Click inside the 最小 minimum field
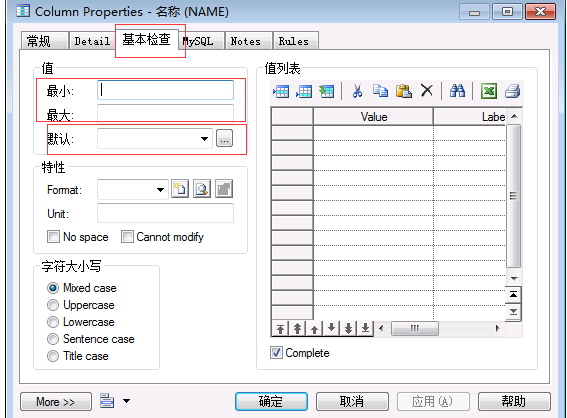Screen dimensions: 567x418 [x=165, y=90]
